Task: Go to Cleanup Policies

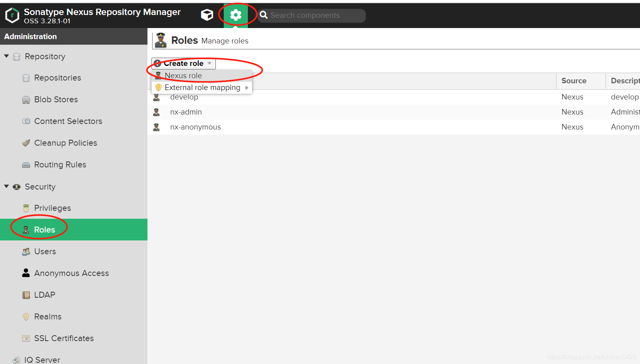Action: coord(66,143)
